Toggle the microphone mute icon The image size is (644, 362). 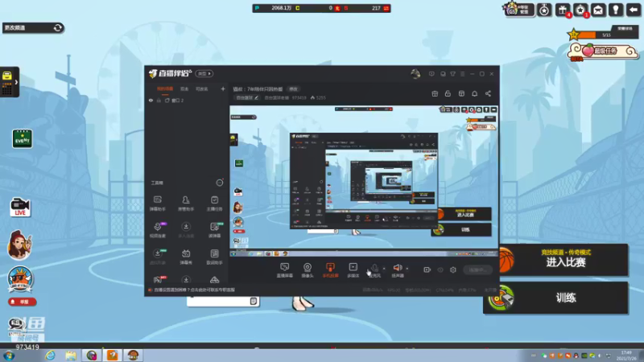tap(374, 269)
